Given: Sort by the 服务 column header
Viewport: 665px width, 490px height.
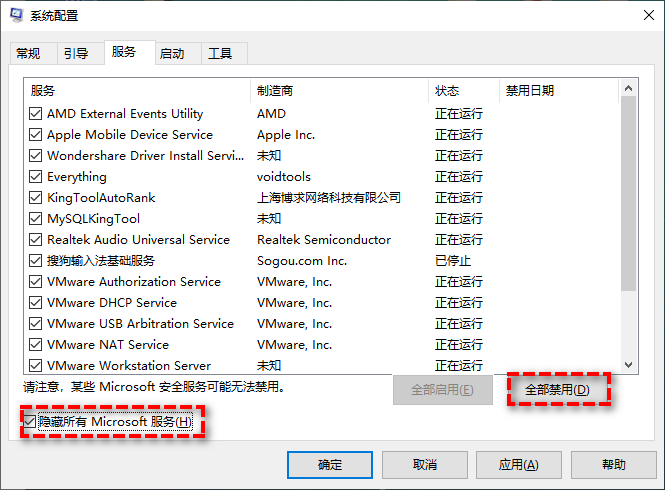Looking at the screenshot, I should coord(137,90).
